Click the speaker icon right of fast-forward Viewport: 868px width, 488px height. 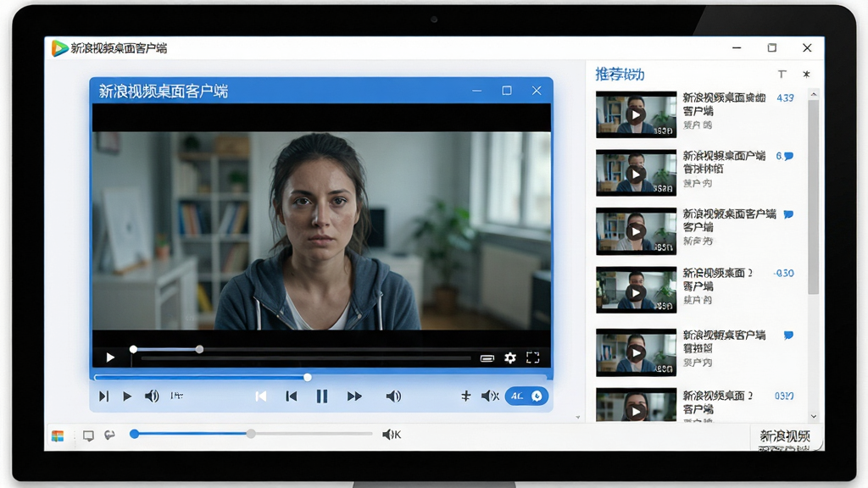click(393, 396)
